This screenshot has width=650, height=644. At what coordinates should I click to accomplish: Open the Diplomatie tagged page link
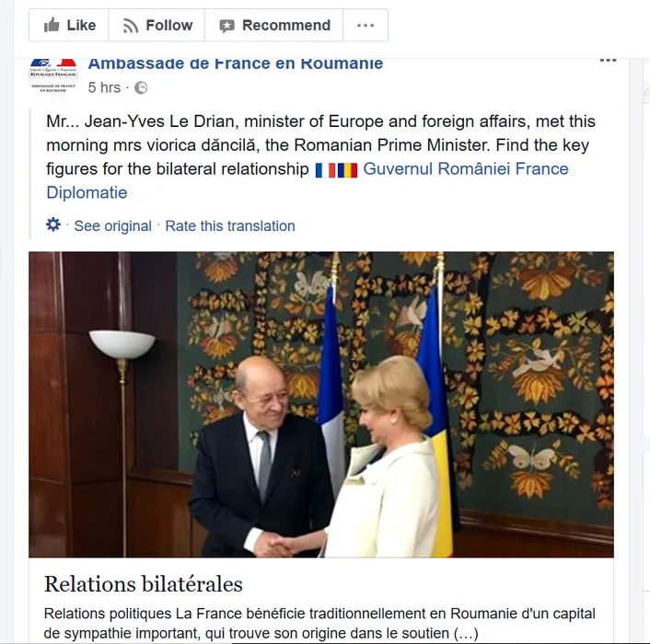87,192
